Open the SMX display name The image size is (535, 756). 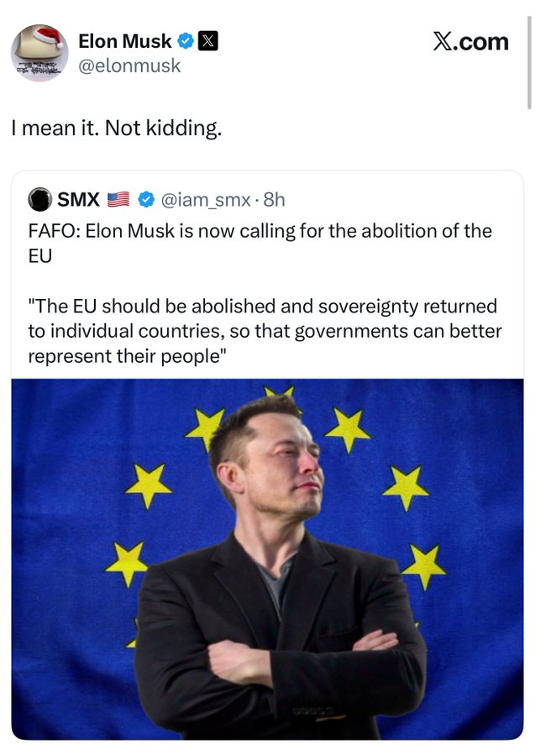point(78,200)
